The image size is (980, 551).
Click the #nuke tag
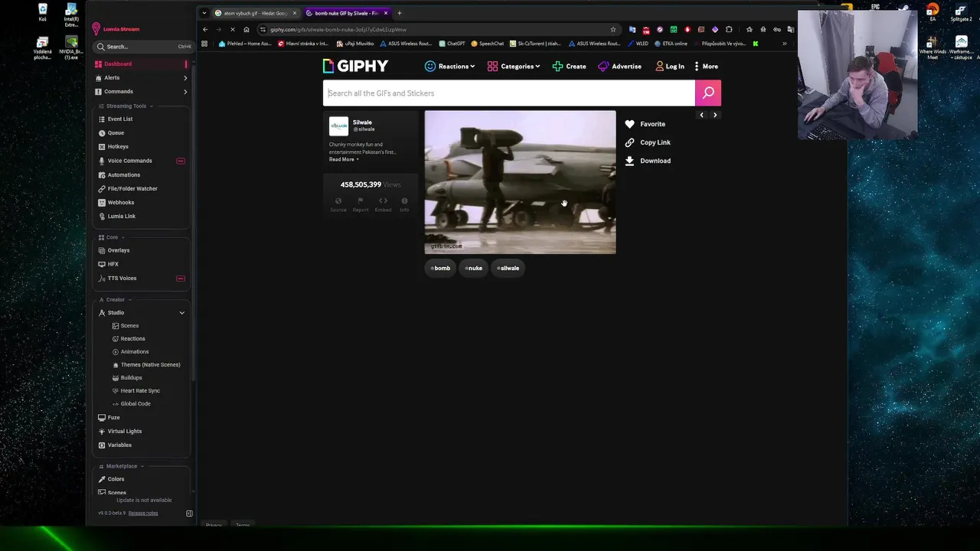click(474, 269)
